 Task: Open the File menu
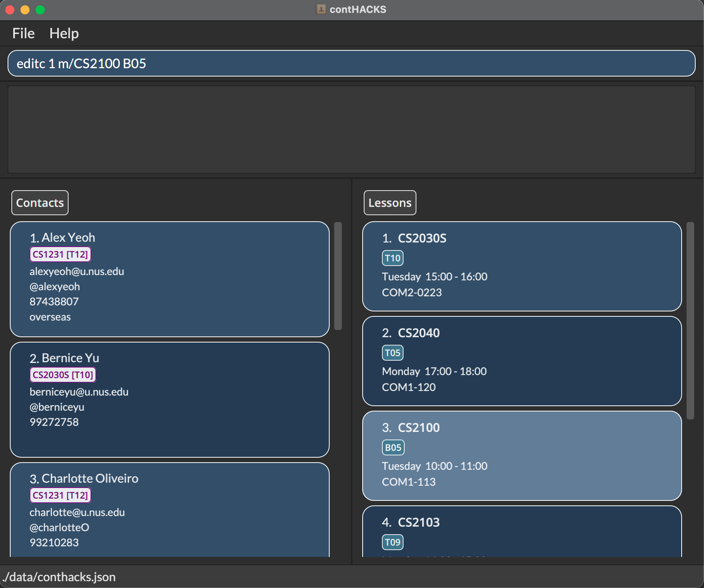pyautogui.click(x=23, y=33)
